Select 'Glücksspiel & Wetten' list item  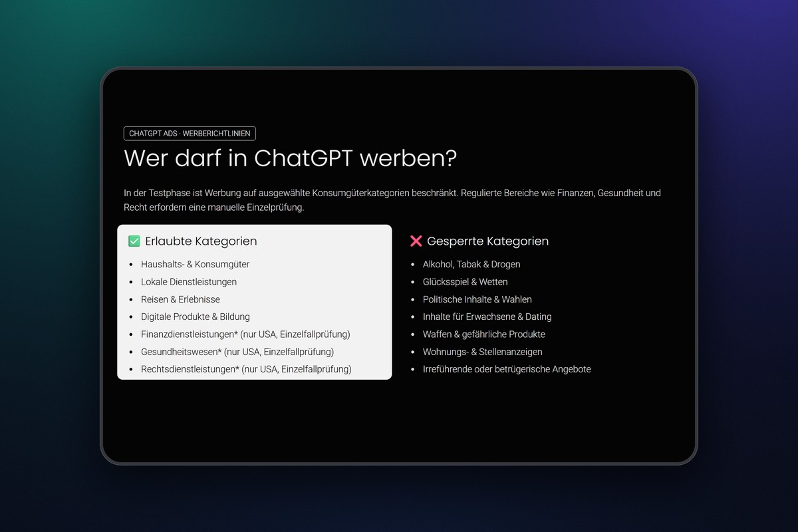[465, 282]
